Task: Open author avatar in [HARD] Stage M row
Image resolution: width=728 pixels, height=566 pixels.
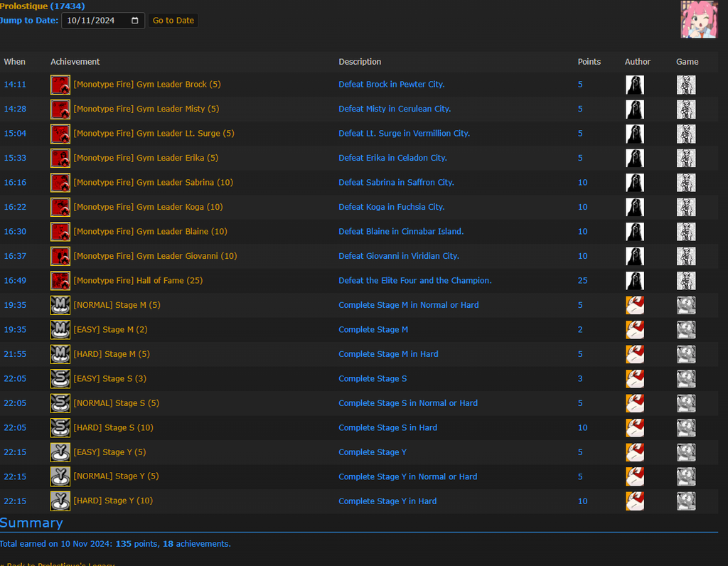Action: [x=634, y=355]
